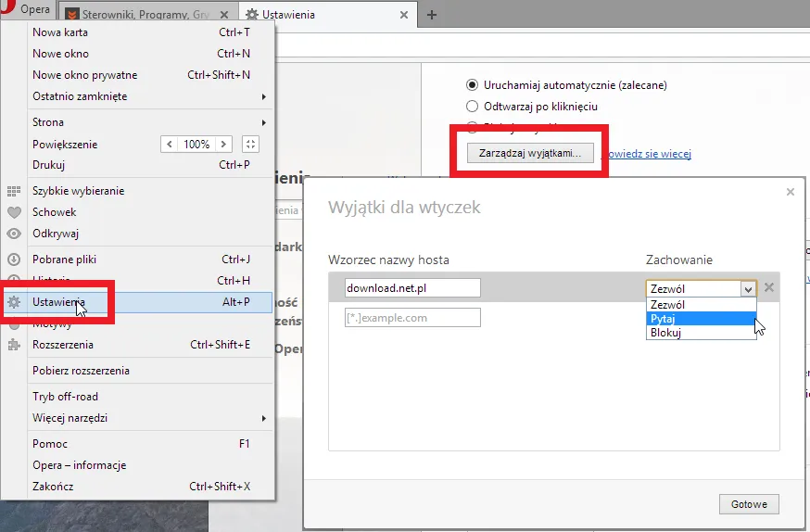Choose 'Pytaj' in the behavior dropdown list
The height and width of the screenshot is (532, 810).
pyautogui.click(x=663, y=318)
